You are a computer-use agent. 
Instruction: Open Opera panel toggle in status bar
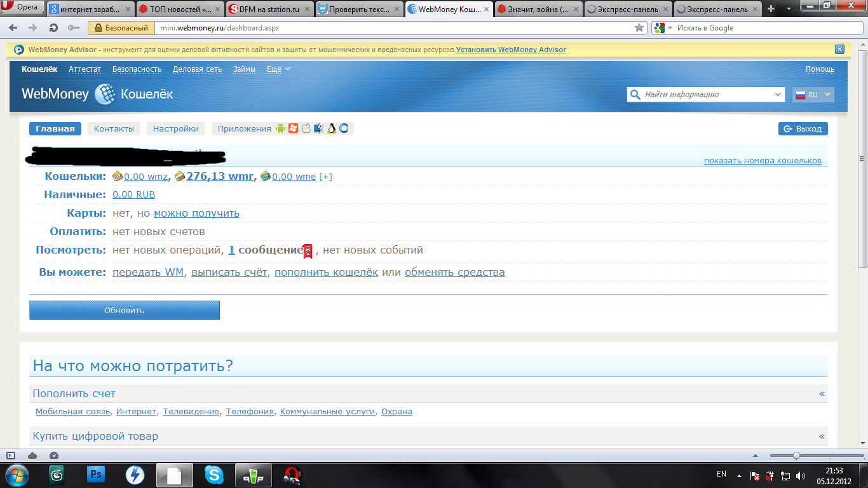pyautogui.click(x=11, y=456)
